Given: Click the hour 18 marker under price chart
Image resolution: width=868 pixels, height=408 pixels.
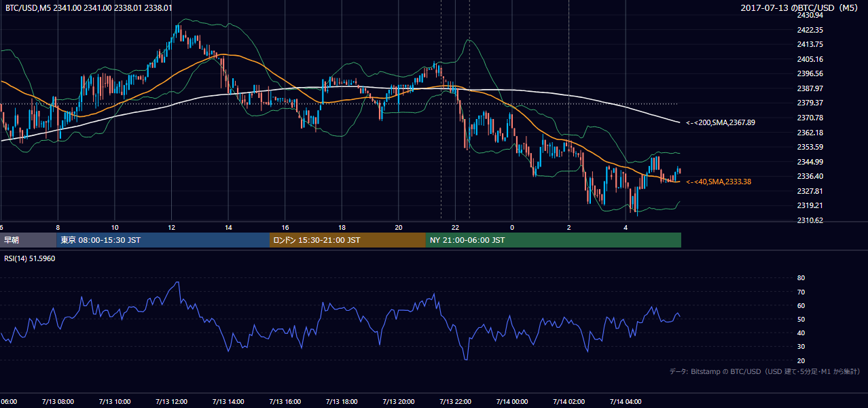Looking at the screenshot, I should (342, 227).
